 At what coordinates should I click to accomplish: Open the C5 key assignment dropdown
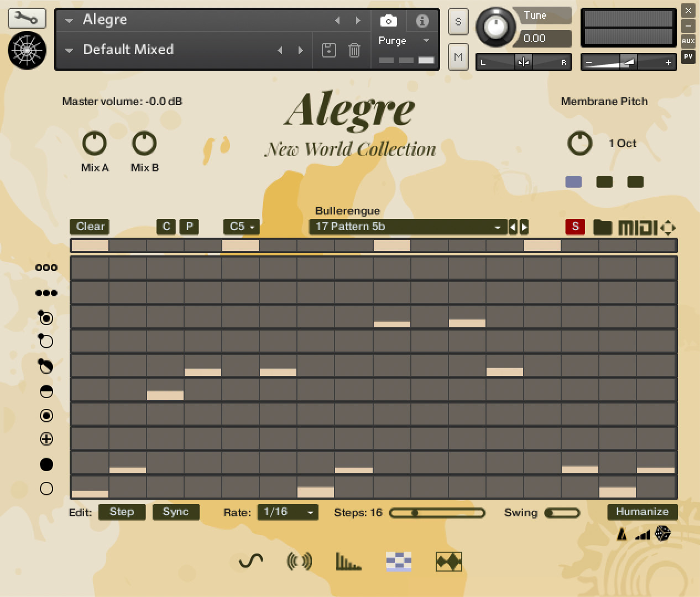click(241, 227)
